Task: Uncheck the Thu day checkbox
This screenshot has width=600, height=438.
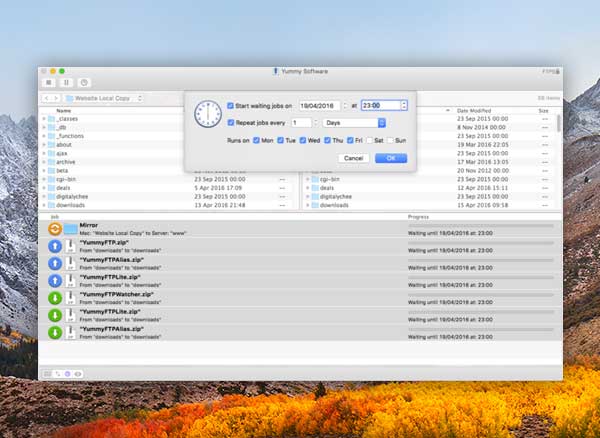Action: click(328, 140)
